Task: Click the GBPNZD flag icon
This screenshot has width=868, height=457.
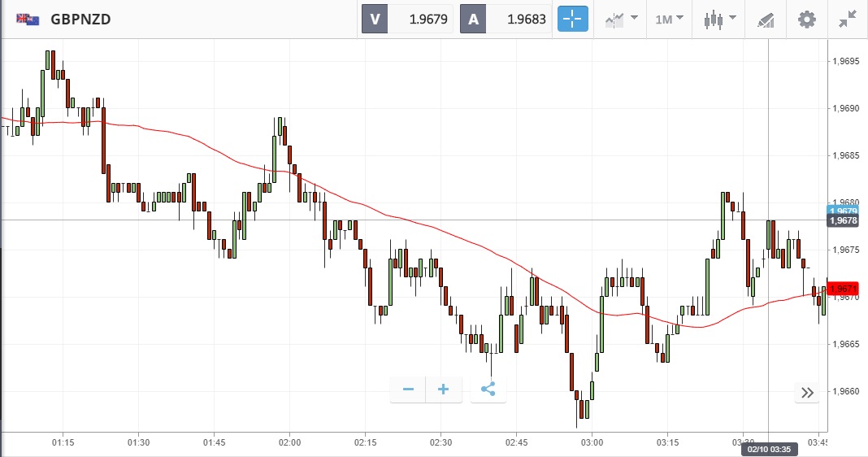Action: pyautogui.click(x=28, y=19)
